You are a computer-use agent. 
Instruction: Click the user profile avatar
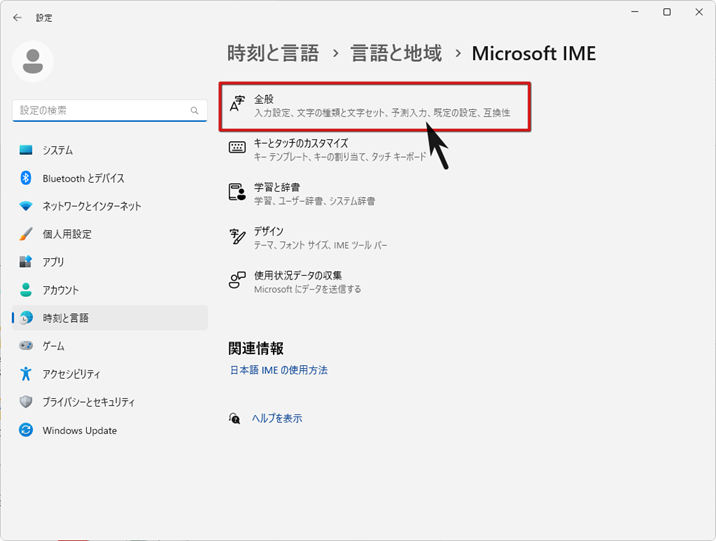point(33,62)
